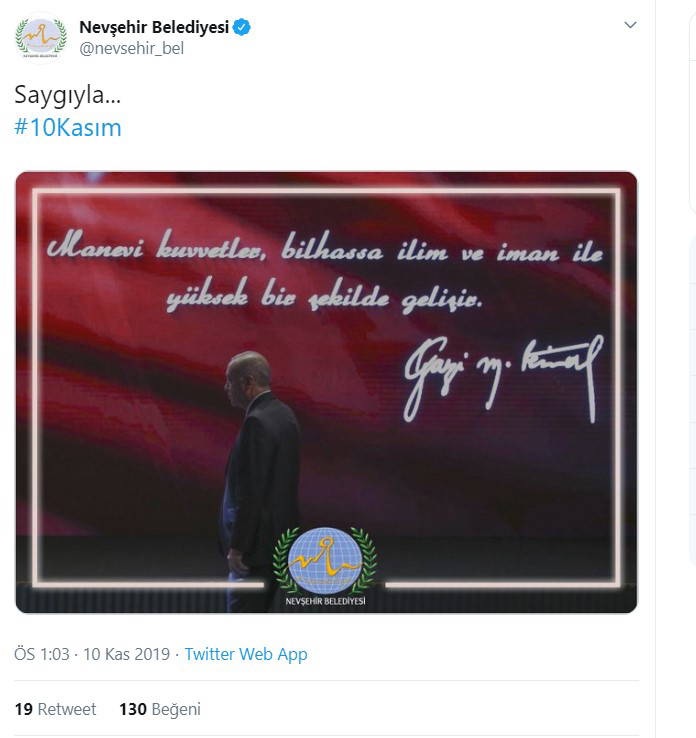Click the white handwritten signature in the image
696x738 pixels.
502,376
